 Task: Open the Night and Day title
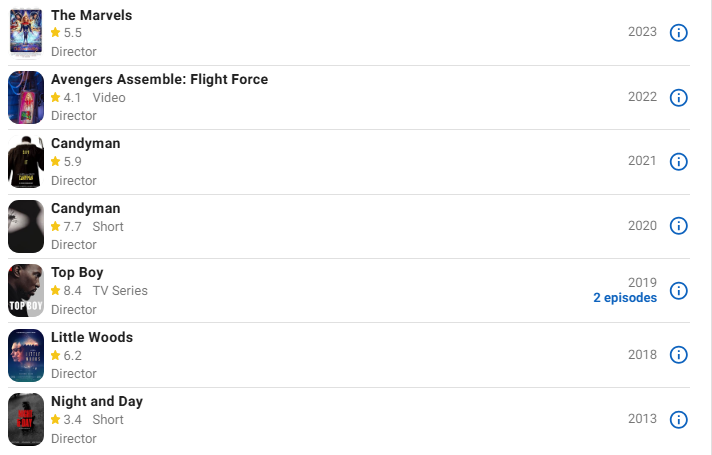point(97,401)
